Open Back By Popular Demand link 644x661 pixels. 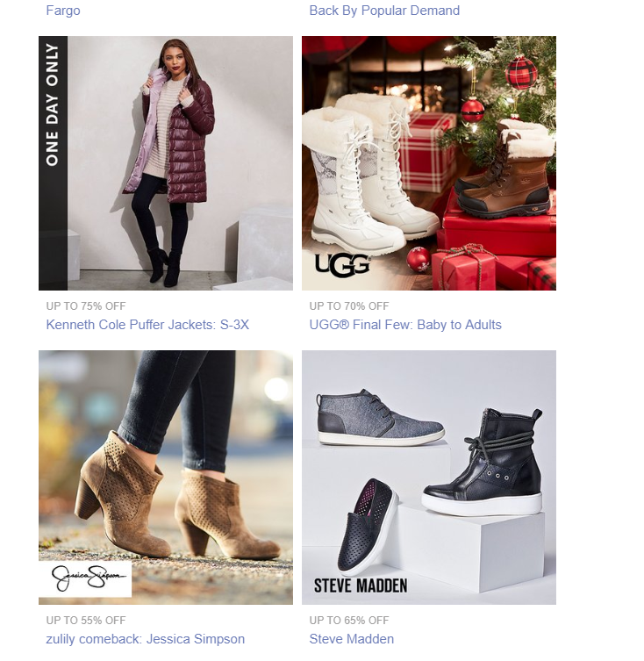coord(384,11)
